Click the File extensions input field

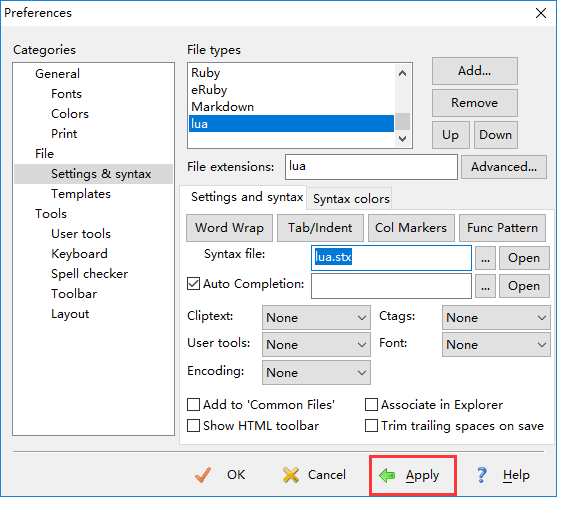371,167
